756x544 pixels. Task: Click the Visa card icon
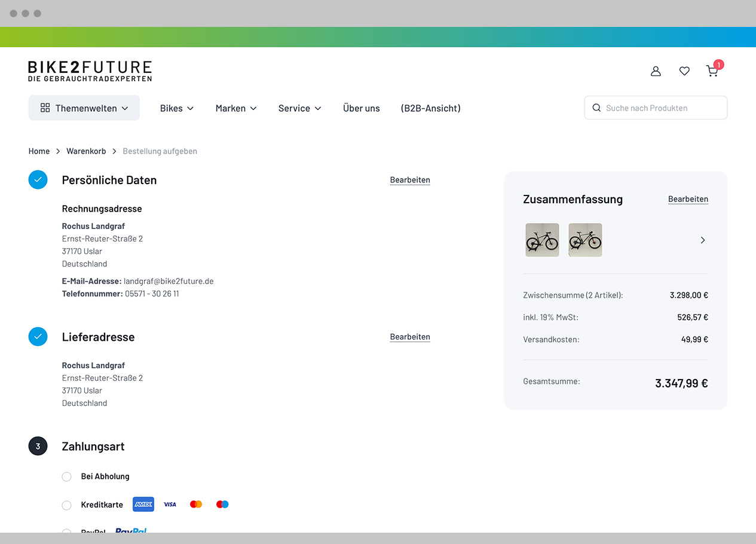tap(170, 505)
